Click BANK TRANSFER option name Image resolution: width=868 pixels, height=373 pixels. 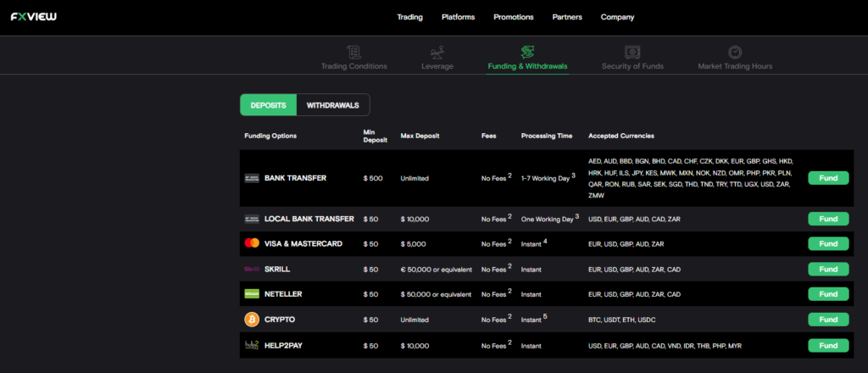pos(296,178)
